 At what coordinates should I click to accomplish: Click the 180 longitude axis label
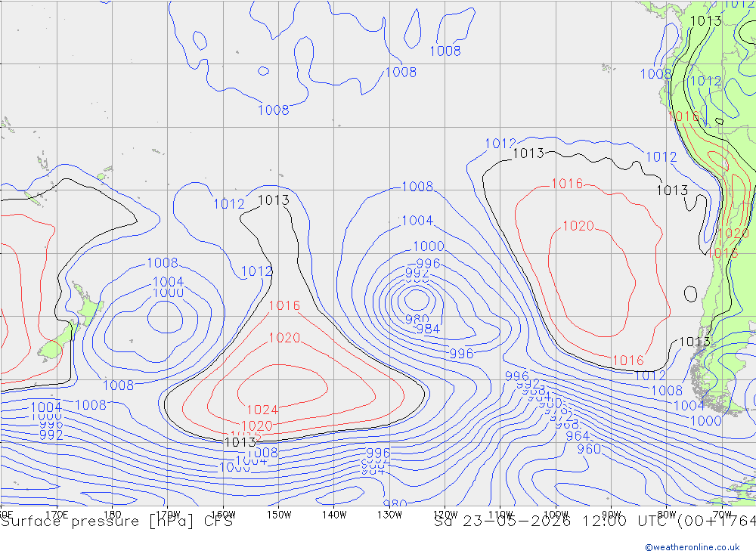pos(113,515)
